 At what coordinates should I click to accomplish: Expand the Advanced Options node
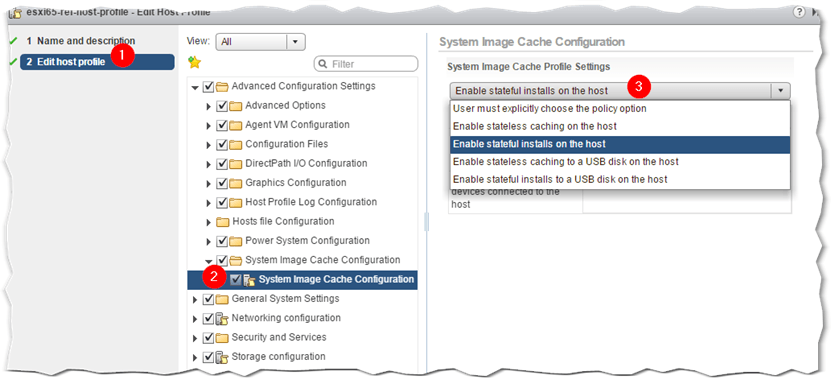209,106
